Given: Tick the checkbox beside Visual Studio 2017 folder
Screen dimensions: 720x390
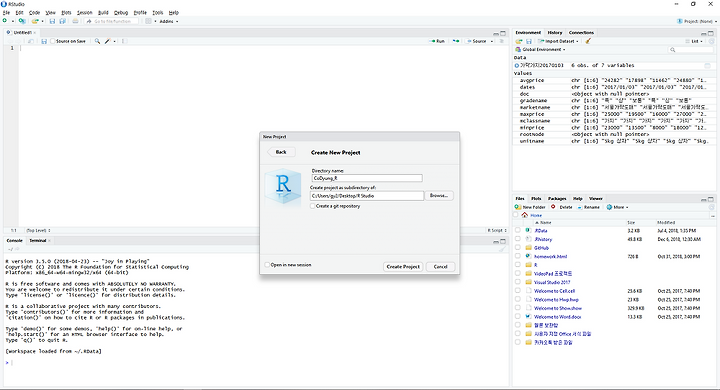Looking at the screenshot, I should pyautogui.click(x=518, y=283).
